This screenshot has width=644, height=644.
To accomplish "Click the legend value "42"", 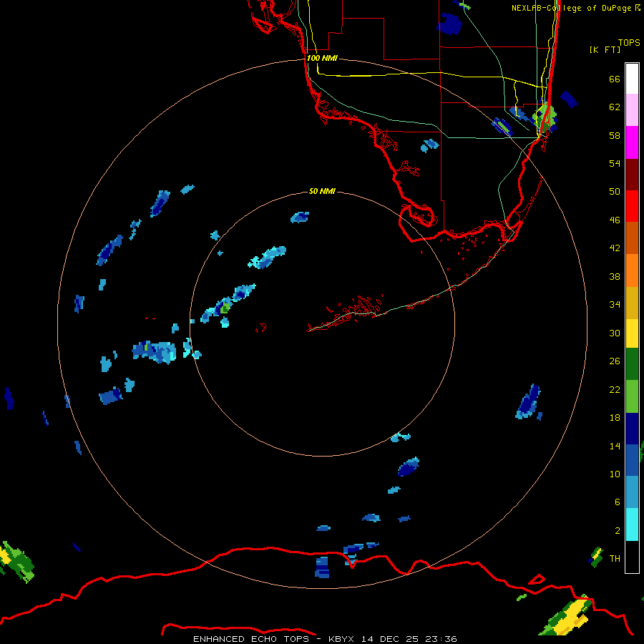I will 615,248.
